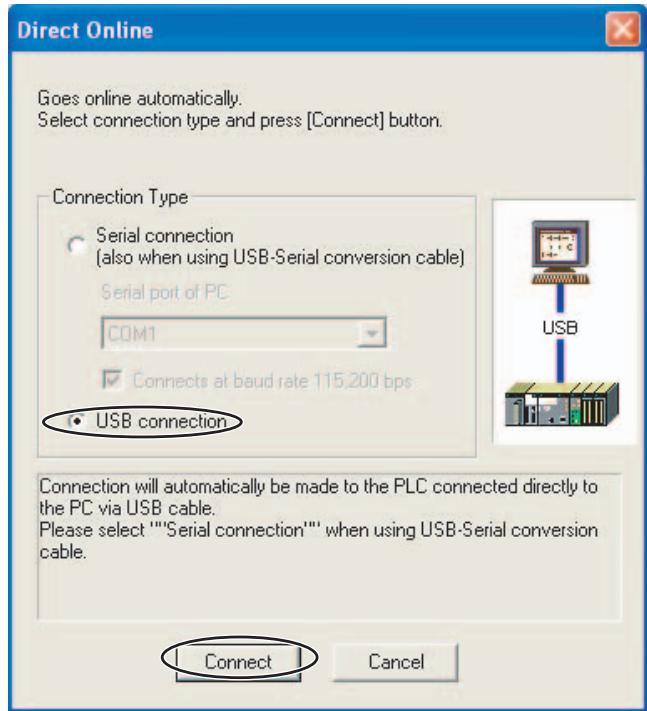Click the Connect button
Image resolution: width=647 pixels, height=711 pixels.
tap(238, 662)
